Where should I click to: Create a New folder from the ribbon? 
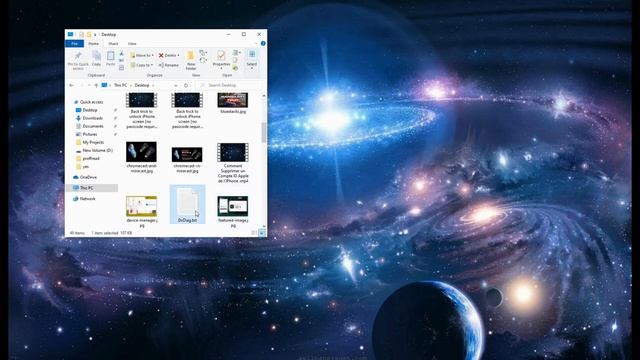point(191,60)
